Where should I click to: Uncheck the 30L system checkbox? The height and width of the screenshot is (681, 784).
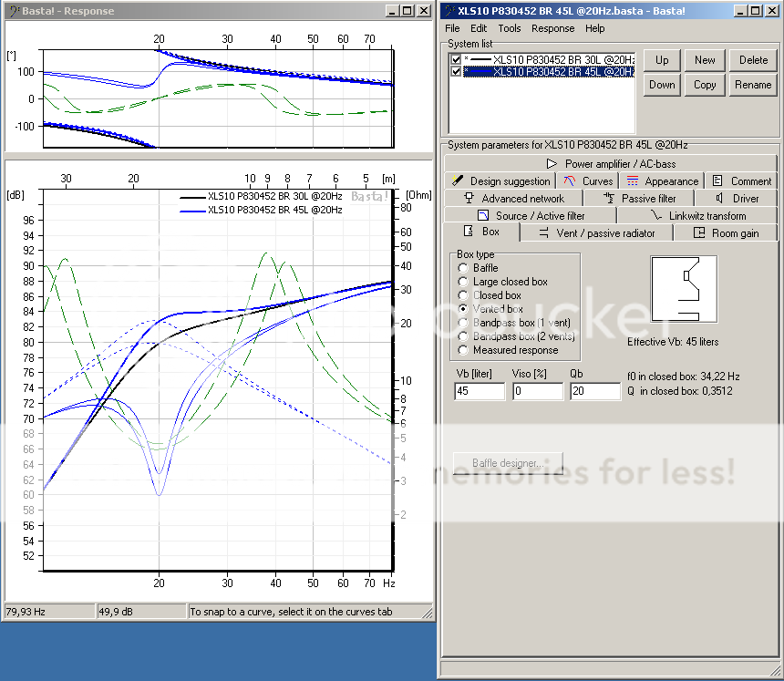pyautogui.click(x=456, y=59)
